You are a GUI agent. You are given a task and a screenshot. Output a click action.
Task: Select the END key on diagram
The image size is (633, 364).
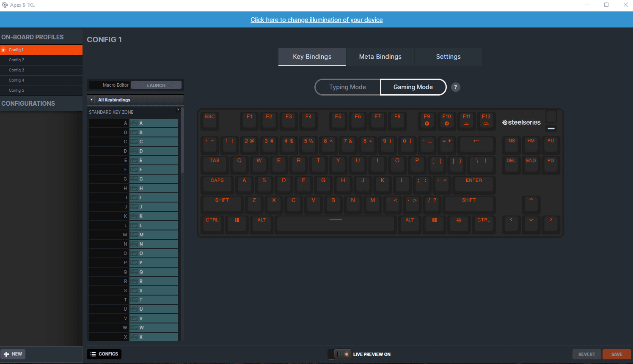[531, 165]
